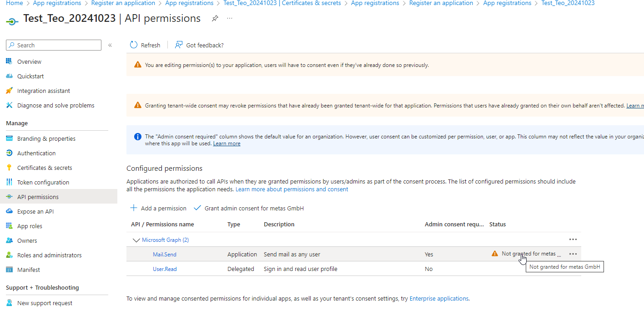
Task: Click the Roles and administrators icon
Action: tap(9, 255)
